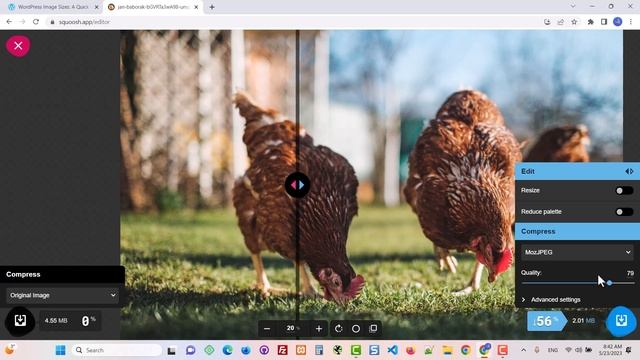Toggle the circular background button in the zoom toolbar
This screenshot has width=640, height=360.
356,329
